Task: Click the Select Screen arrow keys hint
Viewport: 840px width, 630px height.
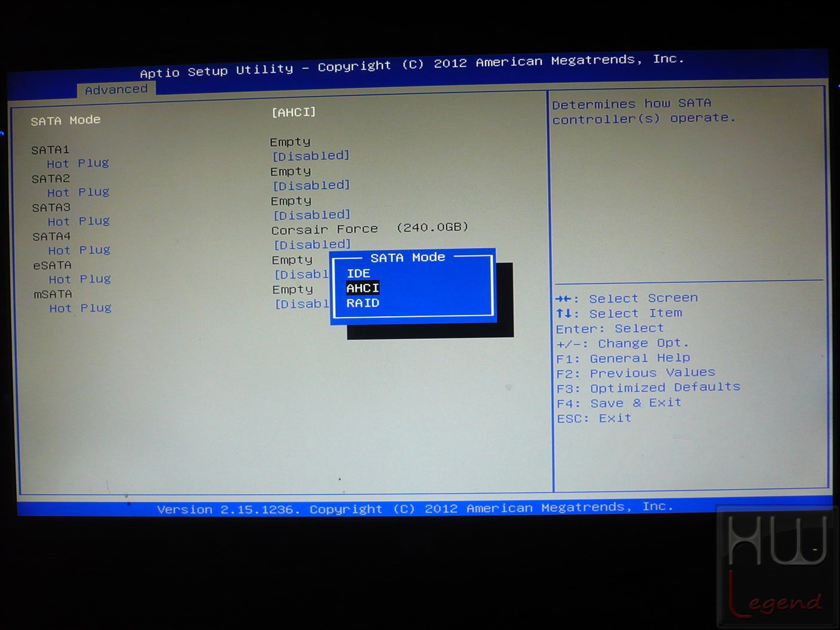Action: pos(626,298)
